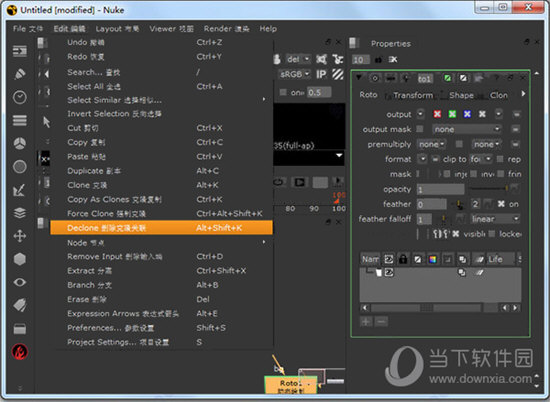Open the Furnace flame icon
The image size is (550, 402).
point(20,352)
